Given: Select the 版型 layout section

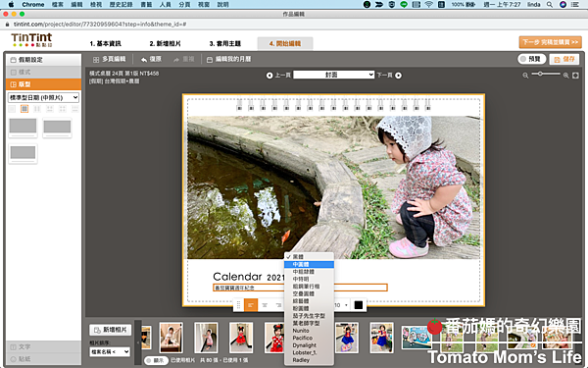Looking at the screenshot, I should 43,84.
